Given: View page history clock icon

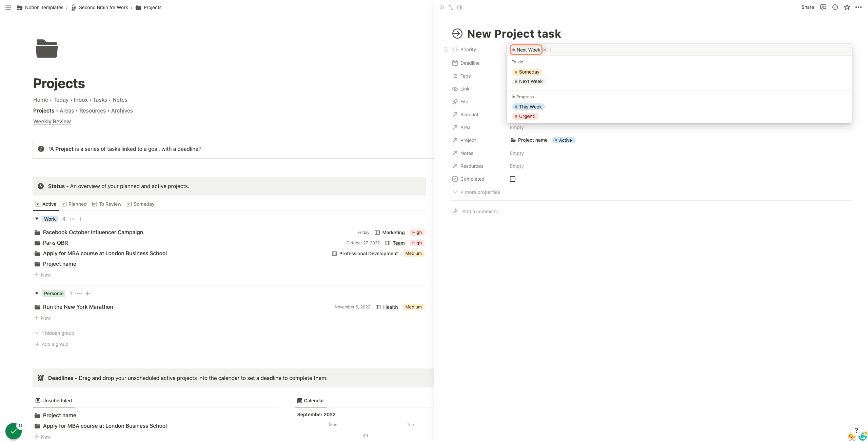Looking at the screenshot, I should pos(835,7).
